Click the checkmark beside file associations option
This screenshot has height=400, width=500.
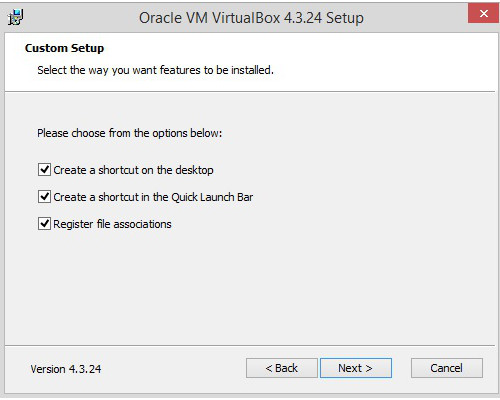pyautogui.click(x=44, y=224)
